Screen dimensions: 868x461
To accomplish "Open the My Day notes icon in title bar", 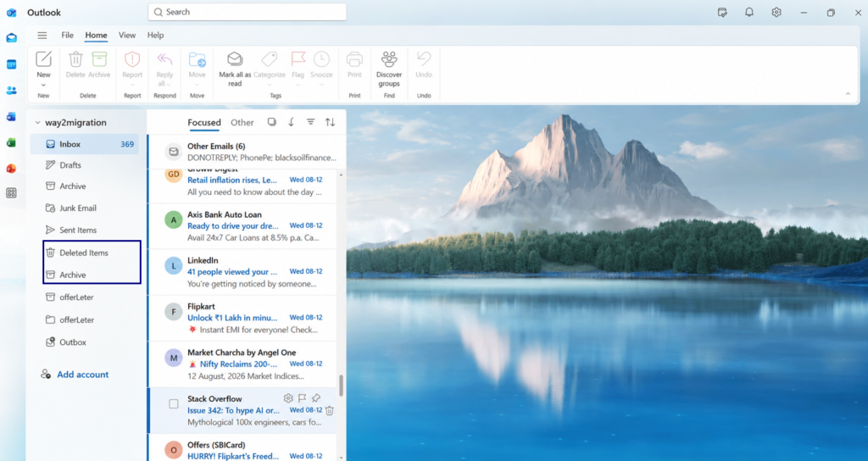I will pos(722,12).
